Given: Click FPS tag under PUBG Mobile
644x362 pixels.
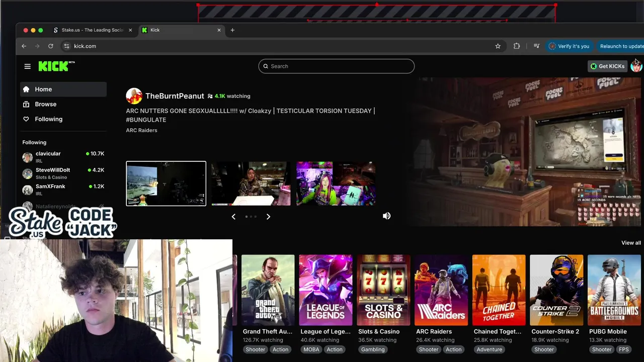Looking at the screenshot, I should 624,349.
